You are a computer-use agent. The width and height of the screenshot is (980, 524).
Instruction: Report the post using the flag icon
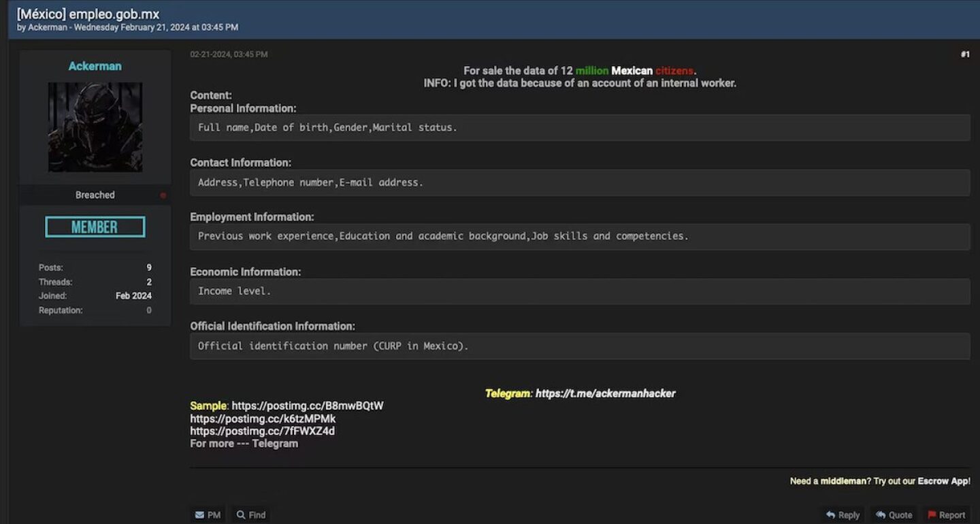point(932,514)
